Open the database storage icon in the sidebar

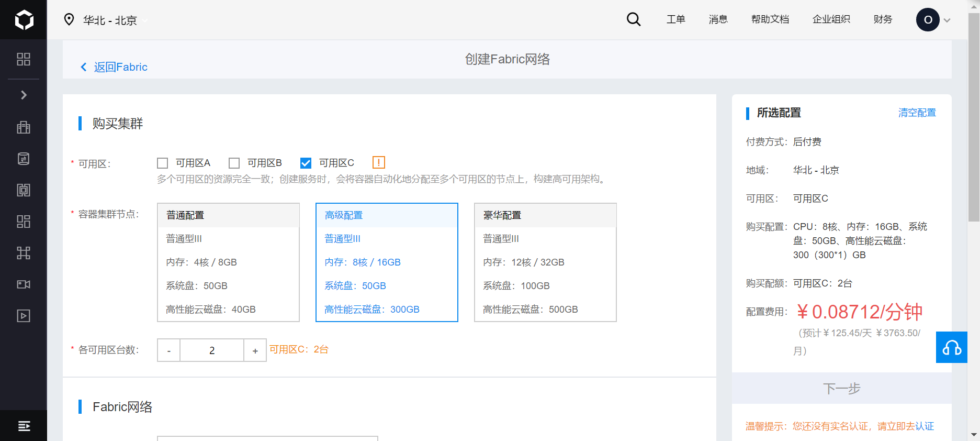click(x=24, y=159)
